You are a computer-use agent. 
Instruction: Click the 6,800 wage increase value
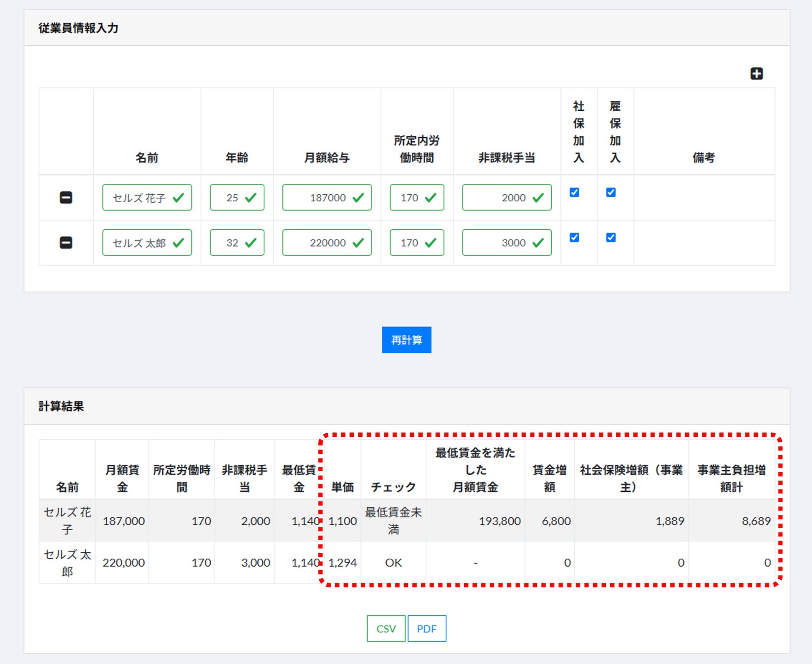557,521
